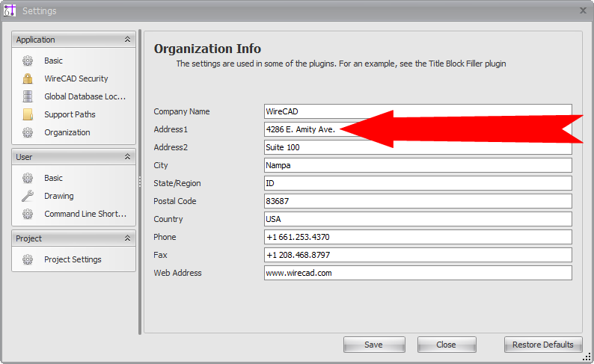Click the folder icon for Support Paths

pyautogui.click(x=28, y=114)
